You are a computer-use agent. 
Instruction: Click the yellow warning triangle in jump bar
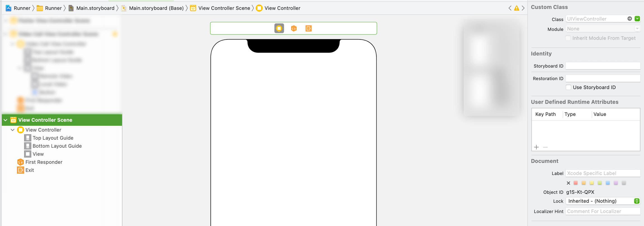(x=517, y=8)
